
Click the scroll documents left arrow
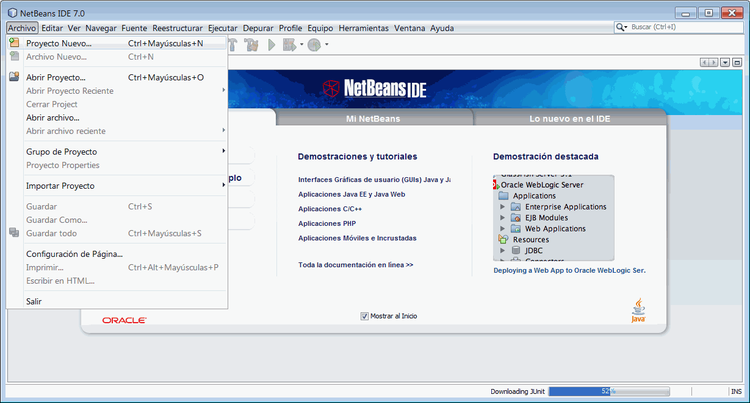pyautogui.click(x=705, y=63)
